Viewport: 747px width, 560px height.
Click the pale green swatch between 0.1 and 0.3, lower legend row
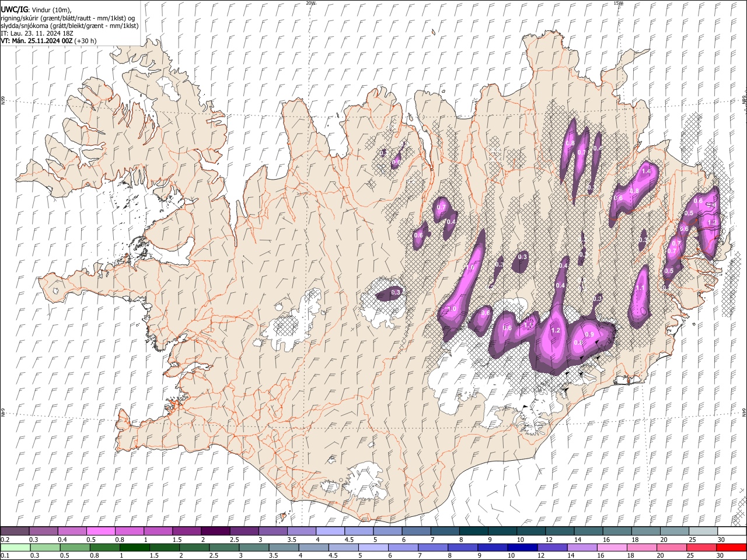15,548
